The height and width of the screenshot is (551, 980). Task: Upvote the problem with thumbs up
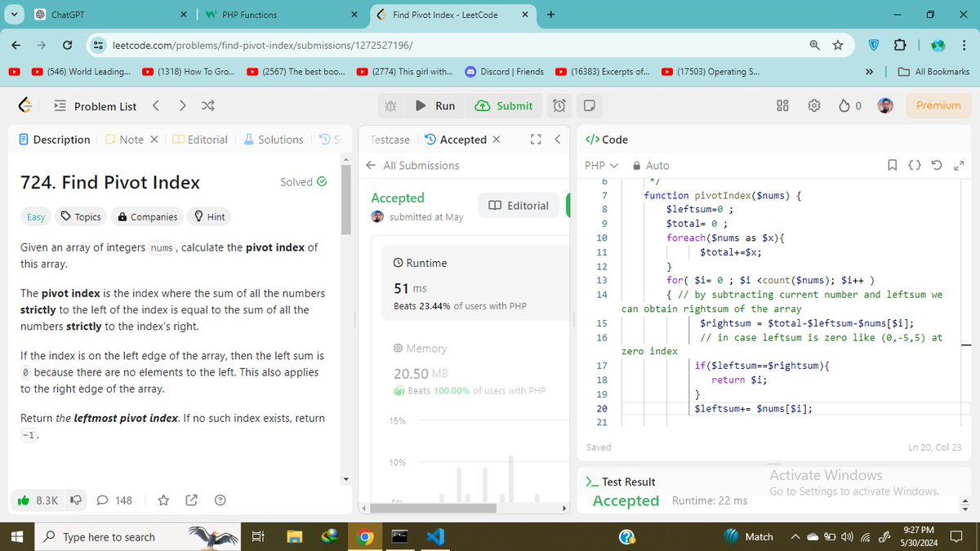click(37, 500)
